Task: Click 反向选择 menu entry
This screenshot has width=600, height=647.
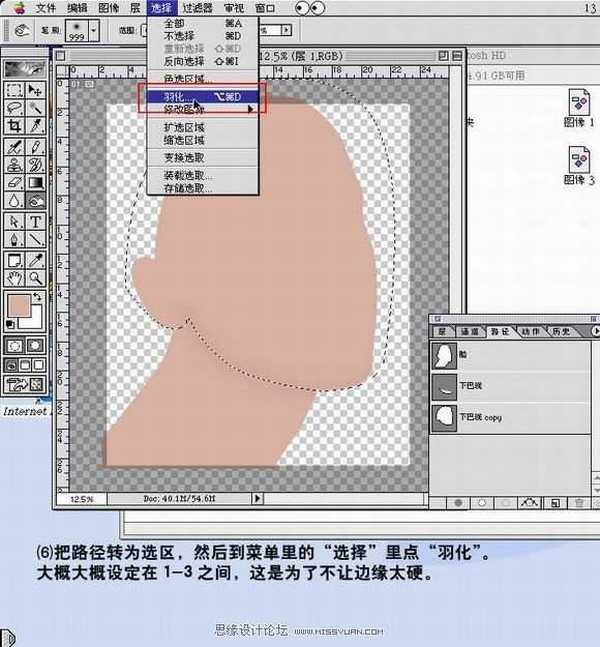Action: (185, 61)
